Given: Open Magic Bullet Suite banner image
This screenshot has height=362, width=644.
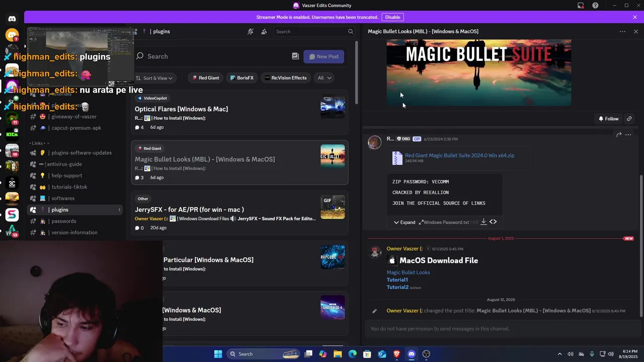Looking at the screenshot, I should pyautogui.click(x=478, y=73).
